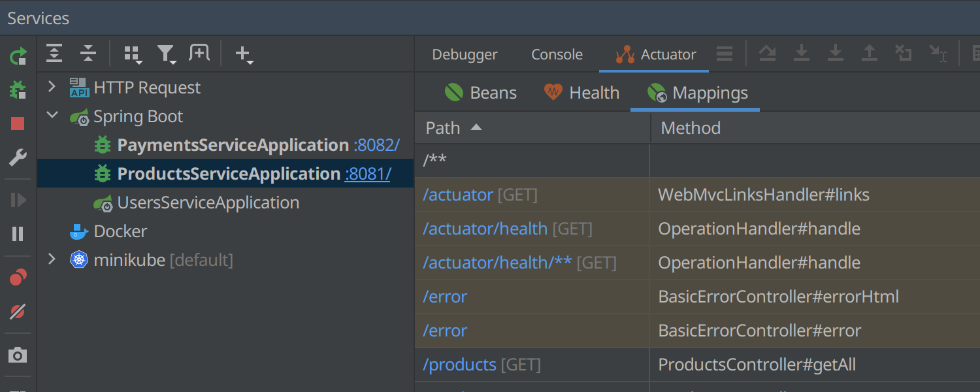The height and width of the screenshot is (392, 980).
Task: Open the :8081/ port link
Action: (368, 174)
